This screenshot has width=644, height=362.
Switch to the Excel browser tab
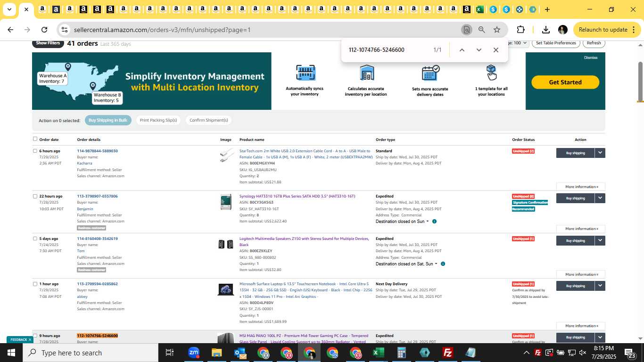479,9
